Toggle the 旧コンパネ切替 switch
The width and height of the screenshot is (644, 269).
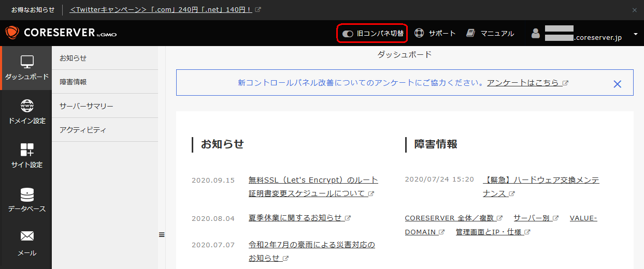348,34
